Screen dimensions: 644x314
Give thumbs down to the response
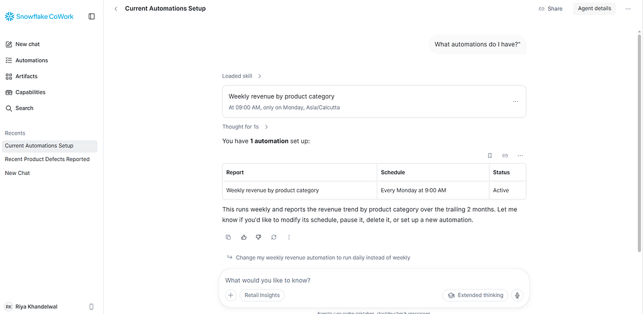click(258, 237)
